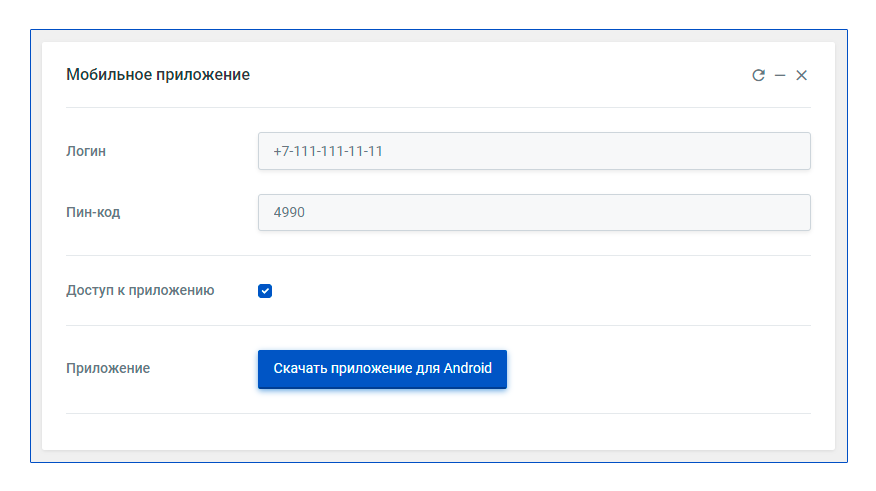Click the Мобильное приложение panel title

(158, 75)
